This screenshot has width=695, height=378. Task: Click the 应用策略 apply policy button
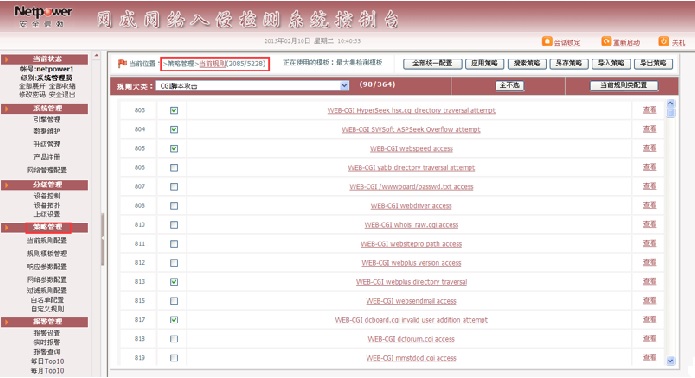click(x=484, y=63)
